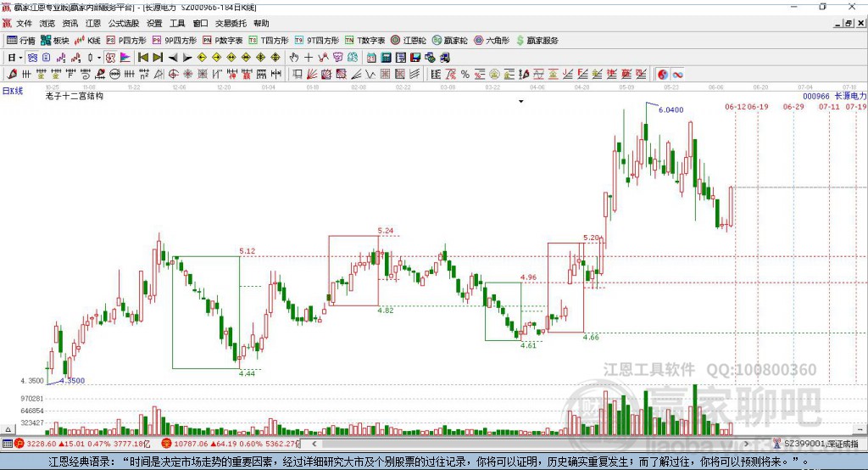This screenshot has width=868, height=470.
Task: Open the P四方形 square tool
Action: (x=126, y=41)
